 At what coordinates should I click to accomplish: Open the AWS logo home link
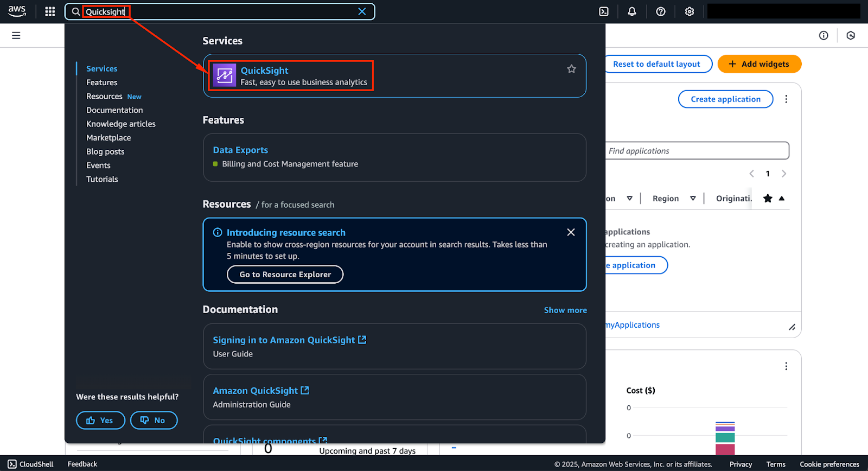tap(17, 11)
